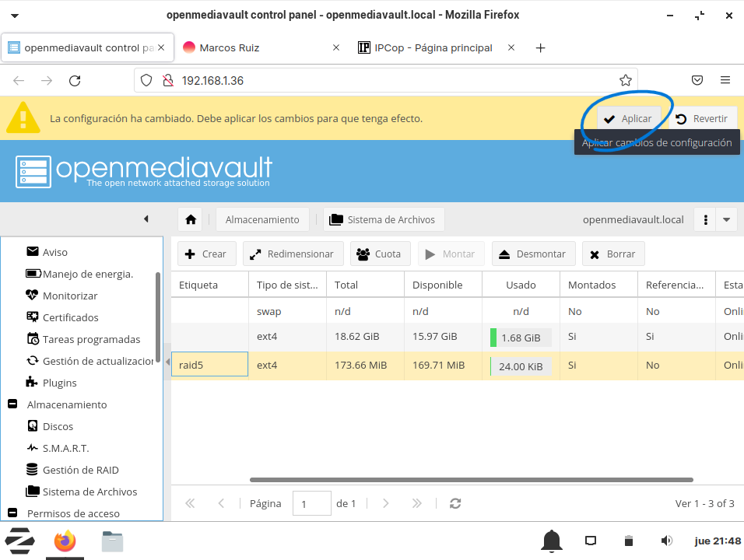Screen dimensions: 744x560
Task: Refresh the file systems table
Action: pos(456,503)
